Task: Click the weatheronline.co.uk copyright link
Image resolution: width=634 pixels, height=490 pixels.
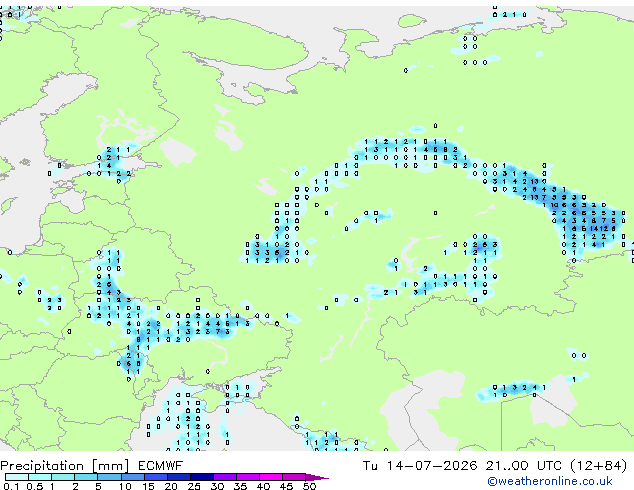Action: (x=550, y=481)
